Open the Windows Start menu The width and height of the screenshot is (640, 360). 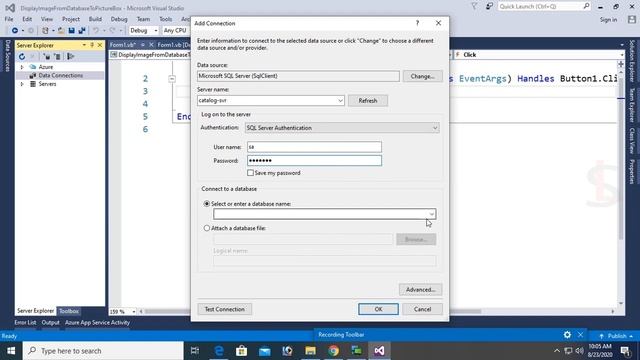click(x=11, y=351)
